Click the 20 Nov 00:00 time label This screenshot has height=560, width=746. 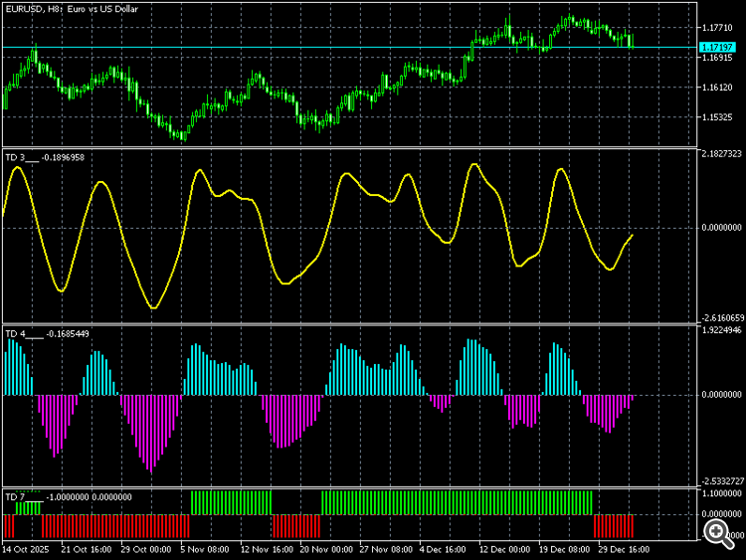(x=326, y=549)
